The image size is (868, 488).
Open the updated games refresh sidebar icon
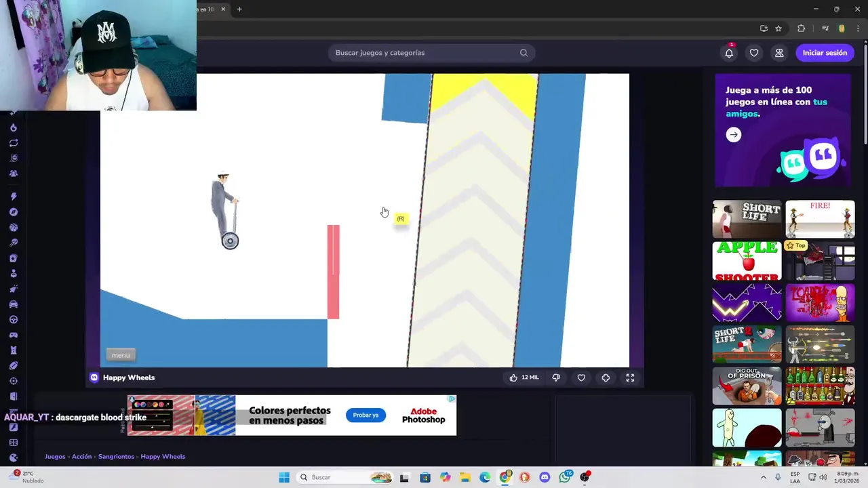14,143
